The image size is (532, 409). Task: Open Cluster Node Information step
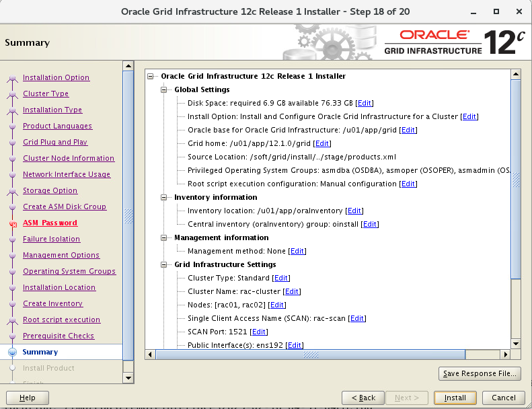69,158
